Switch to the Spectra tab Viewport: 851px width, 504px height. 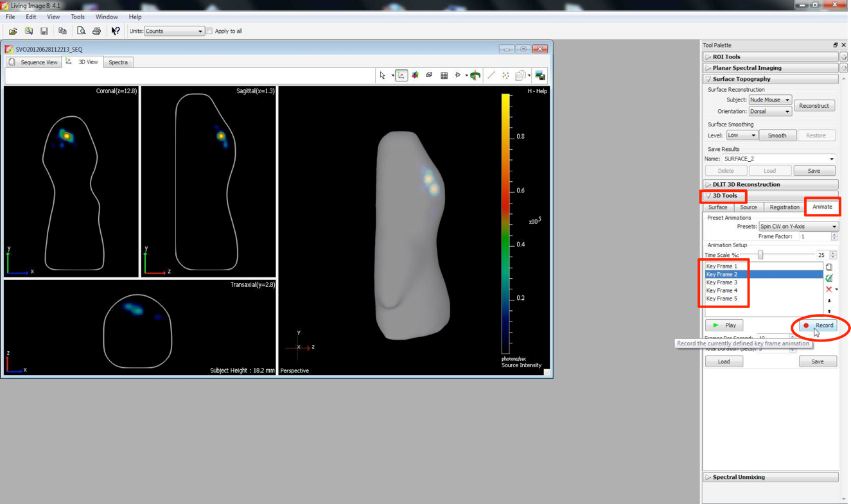(118, 62)
